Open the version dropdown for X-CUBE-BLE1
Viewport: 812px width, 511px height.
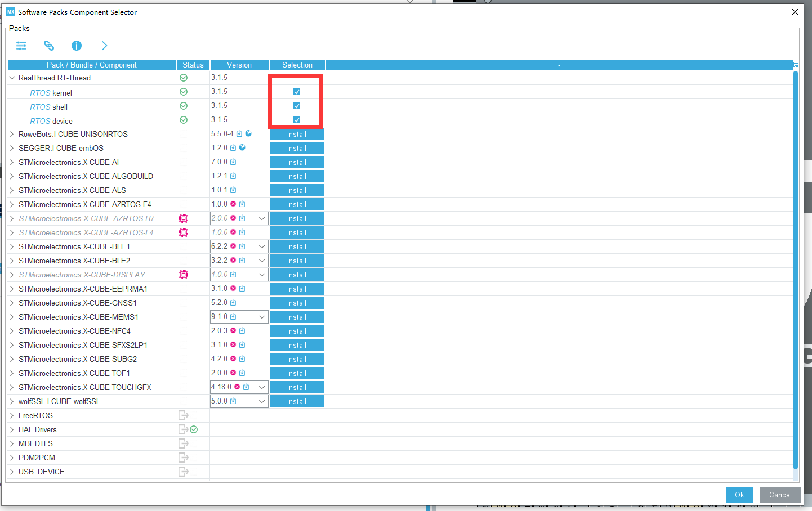(262, 246)
